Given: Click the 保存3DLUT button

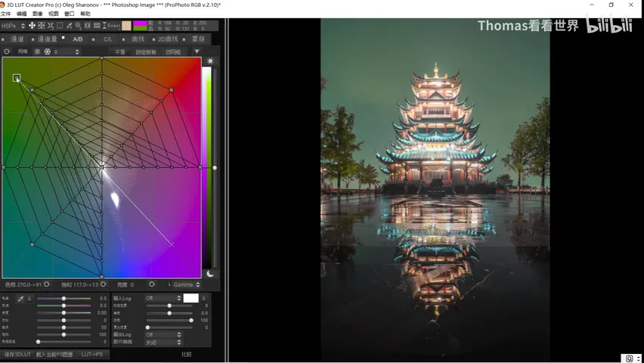Looking at the screenshot, I should click(17, 355).
